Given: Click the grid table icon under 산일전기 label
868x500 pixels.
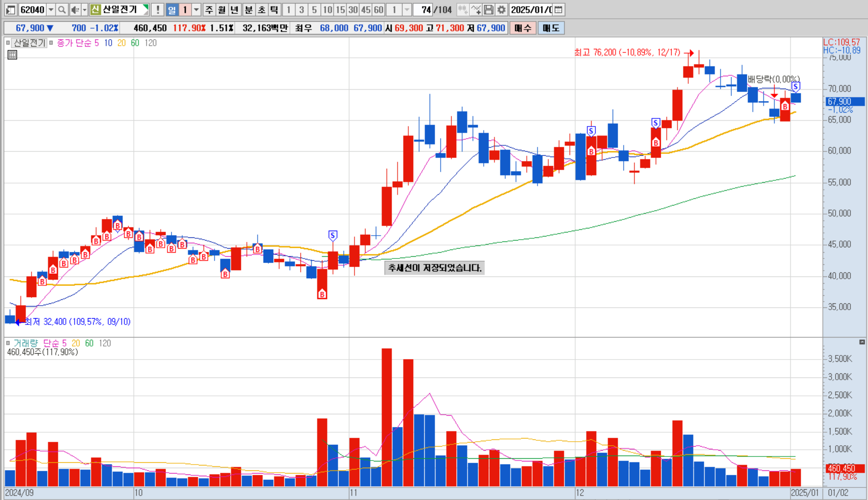Looking at the screenshot, I should click(13, 55).
